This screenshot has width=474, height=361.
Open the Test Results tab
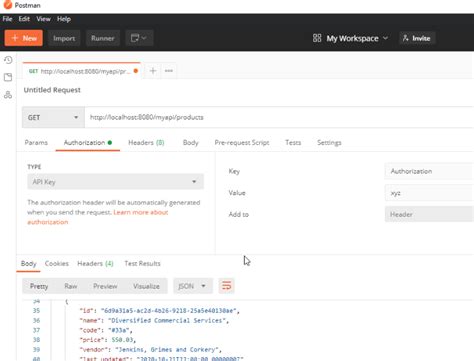(x=142, y=264)
